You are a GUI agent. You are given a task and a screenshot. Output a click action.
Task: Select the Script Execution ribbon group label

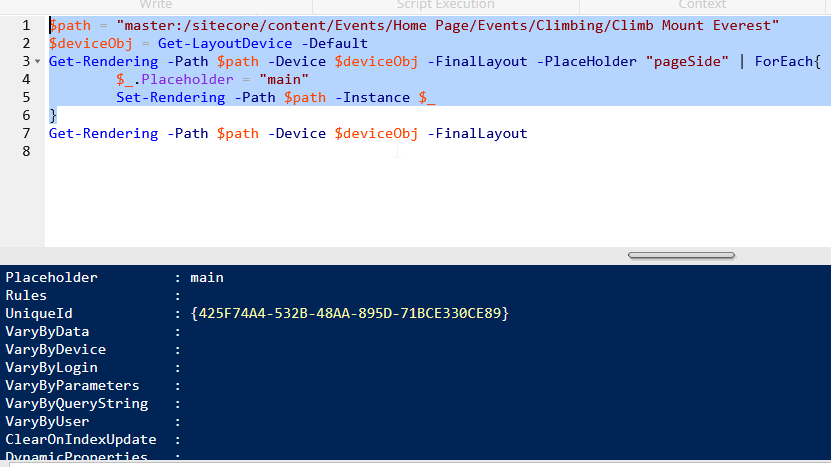pos(445,5)
